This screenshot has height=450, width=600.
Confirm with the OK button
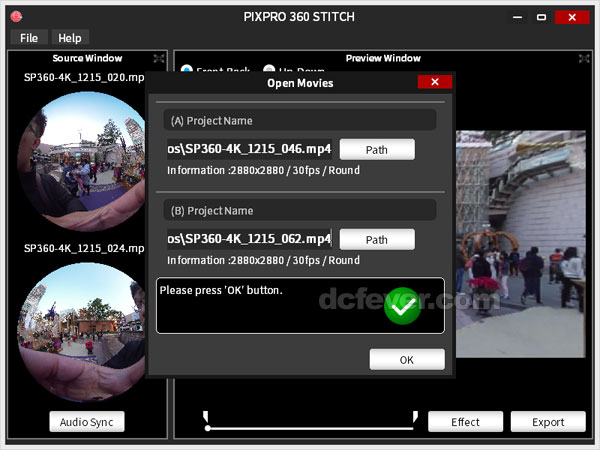click(x=407, y=360)
